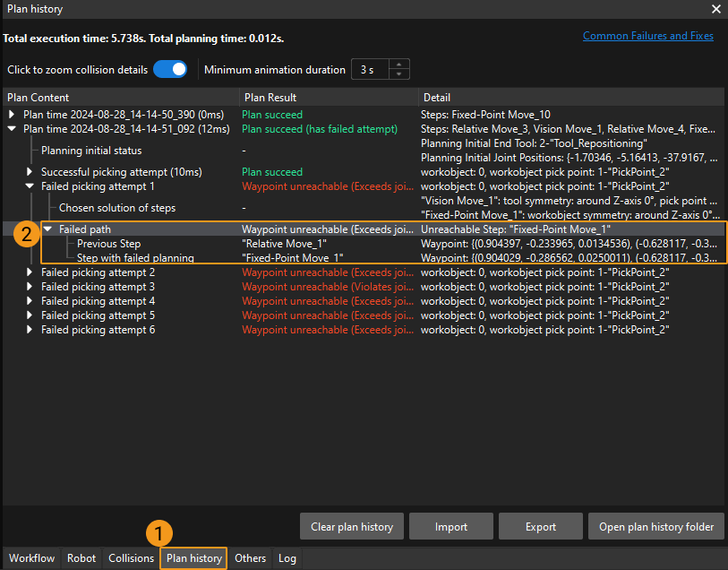This screenshot has width=728, height=570.
Task: Open Common Failures and Fixes link
Action: pos(647,36)
